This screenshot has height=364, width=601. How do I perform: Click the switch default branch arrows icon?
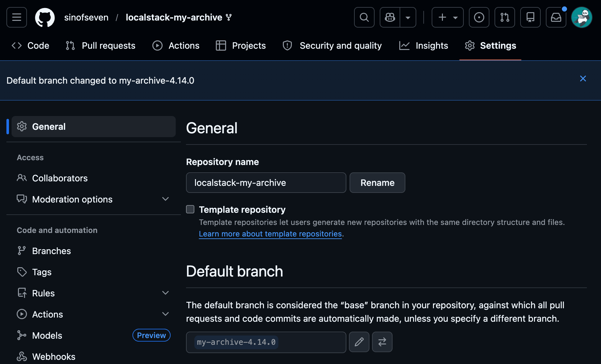click(382, 342)
